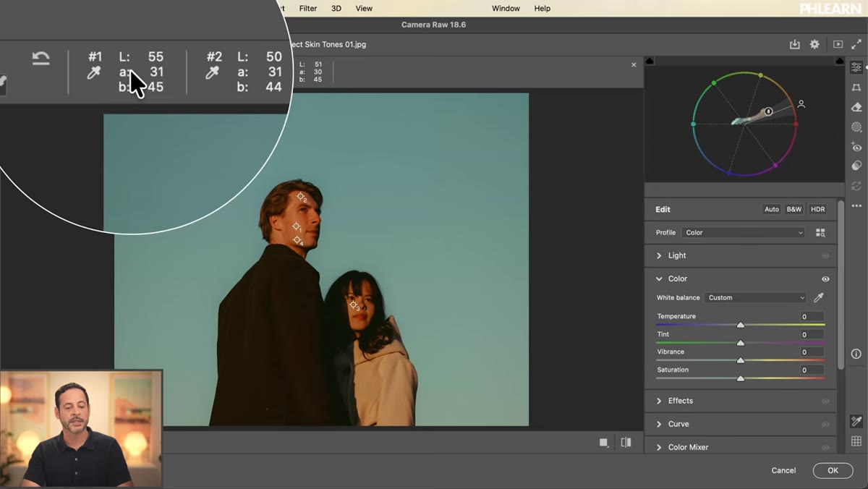Open the Filter menu
This screenshot has height=489, width=868.
(x=308, y=9)
